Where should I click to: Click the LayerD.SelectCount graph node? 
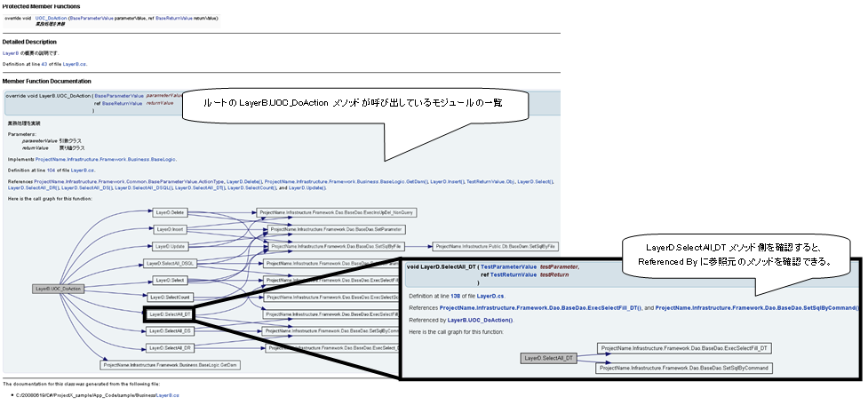[170, 297]
